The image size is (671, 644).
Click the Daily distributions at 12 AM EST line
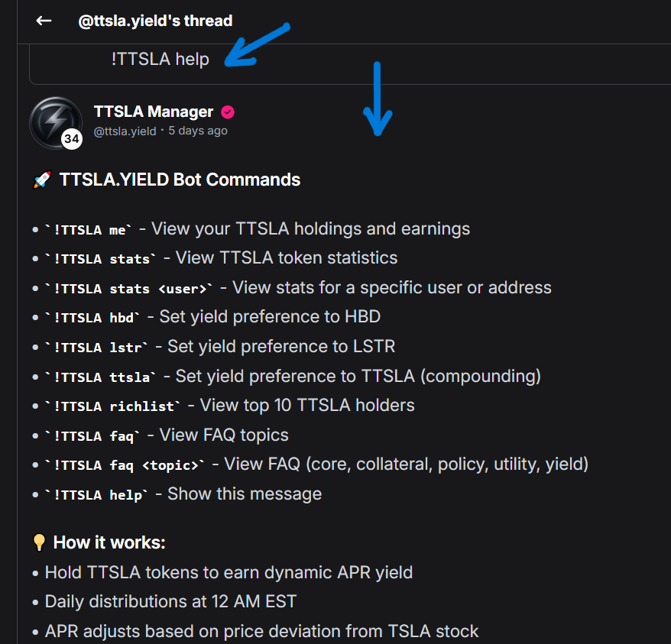[x=168, y=601]
